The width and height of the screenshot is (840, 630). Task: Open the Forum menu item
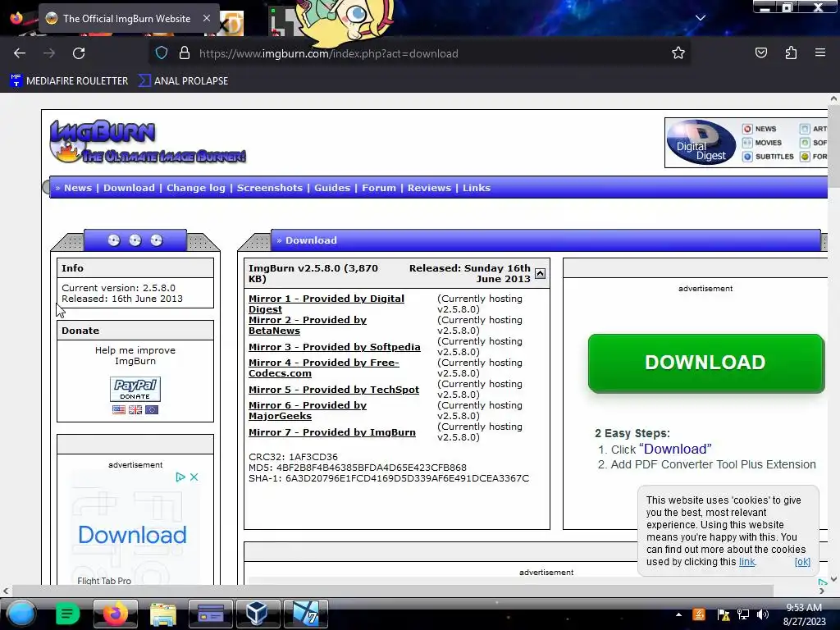379,188
